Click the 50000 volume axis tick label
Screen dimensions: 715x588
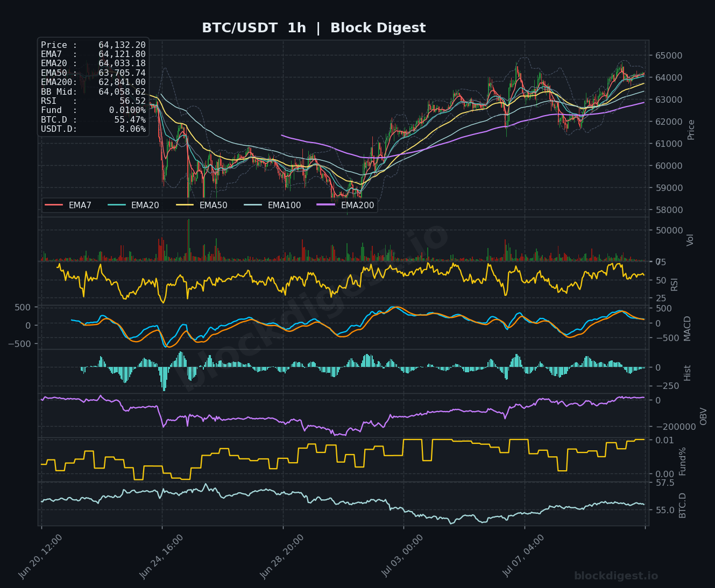(668, 230)
